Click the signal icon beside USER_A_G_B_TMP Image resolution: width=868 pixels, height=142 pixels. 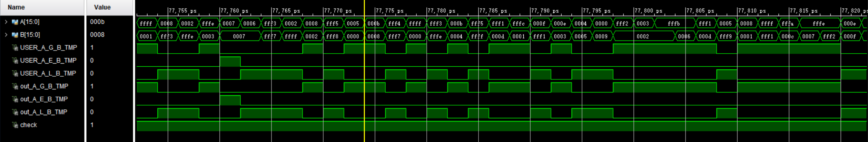(15, 48)
